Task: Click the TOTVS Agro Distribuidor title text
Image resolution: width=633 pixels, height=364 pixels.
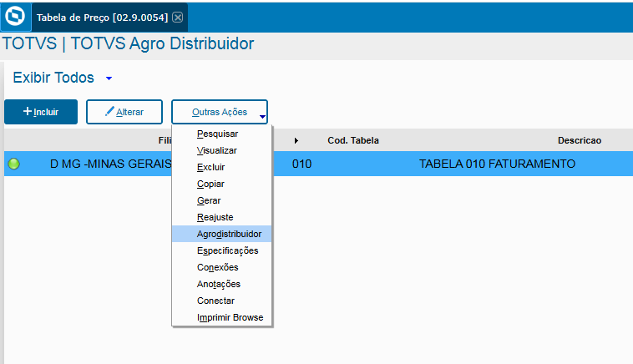Action: [128, 43]
